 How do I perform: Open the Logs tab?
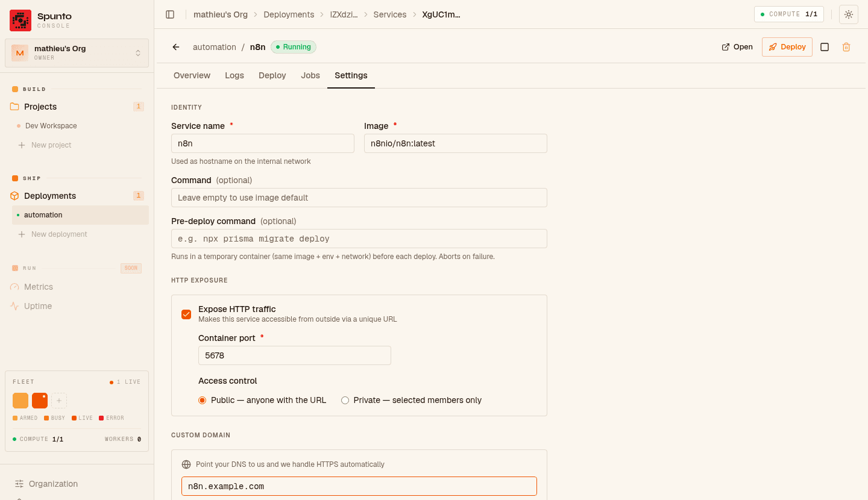[x=234, y=75]
